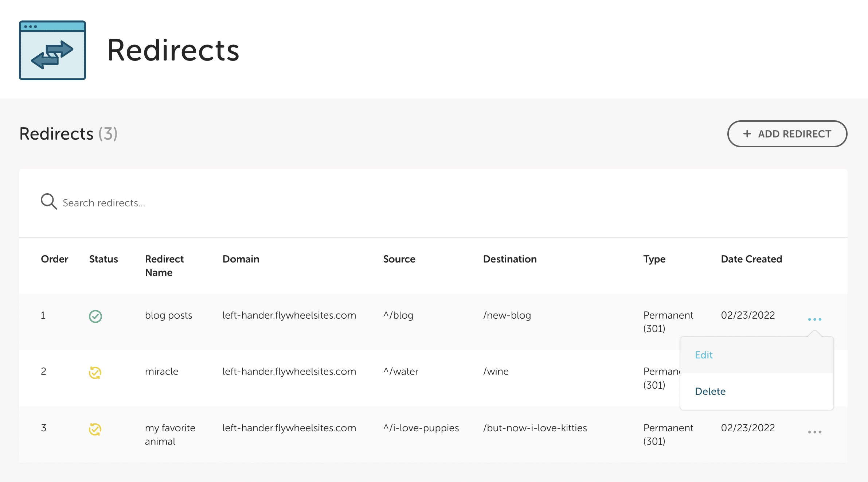
Task: Click the search magnifier icon
Action: [48, 202]
